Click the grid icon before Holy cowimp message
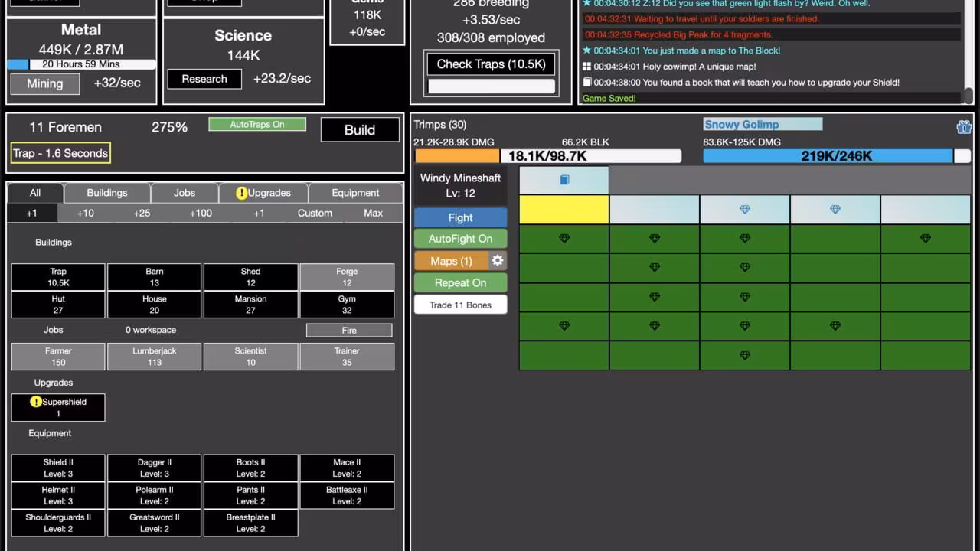This screenshot has width=980, height=551. [587, 67]
